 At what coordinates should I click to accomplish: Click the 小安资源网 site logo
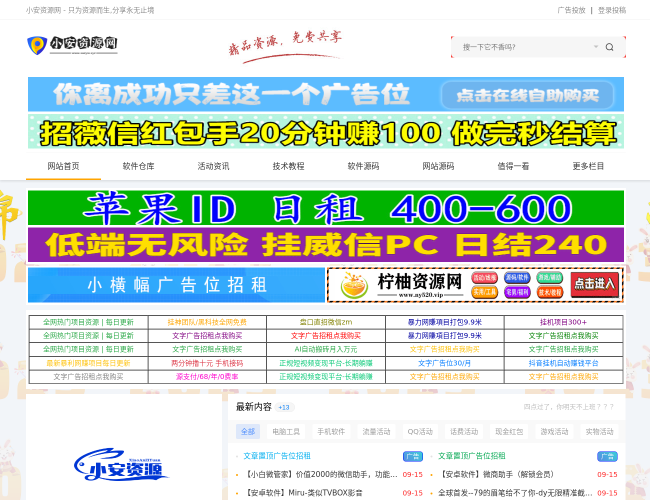coord(73,45)
